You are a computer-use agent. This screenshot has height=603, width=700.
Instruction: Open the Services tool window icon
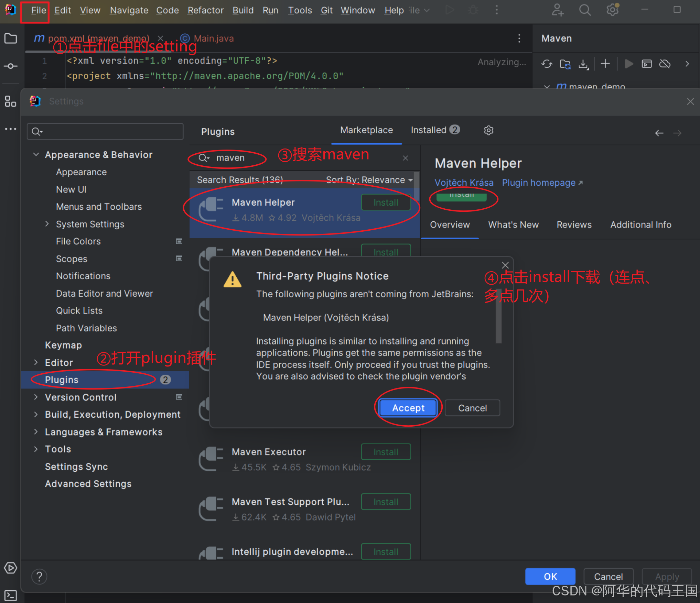pos(11,568)
